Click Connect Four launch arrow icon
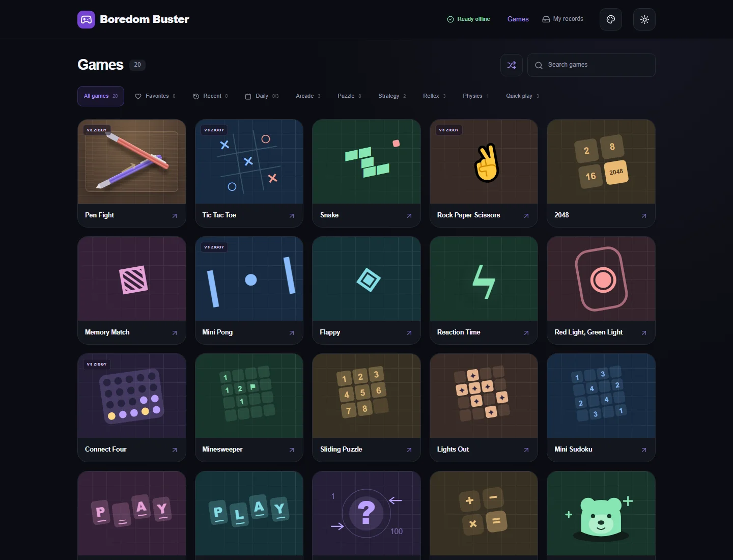The height and width of the screenshot is (560, 733). (175, 450)
